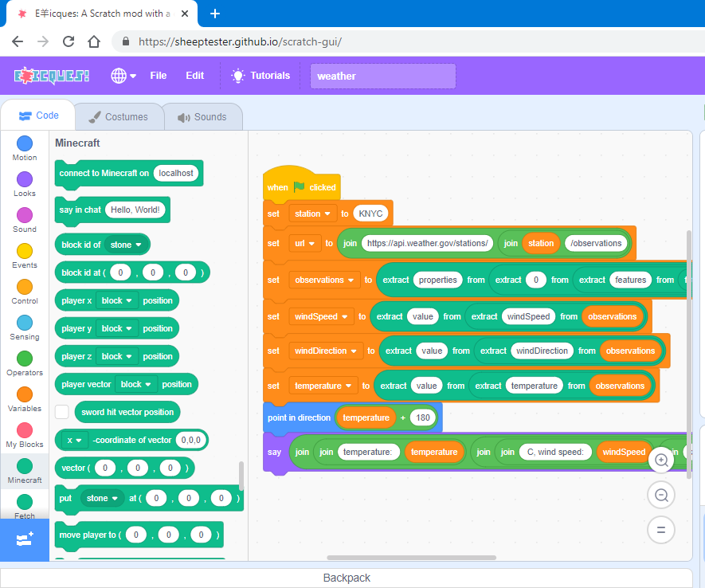Zoom in on the code workspace

tap(661, 460)
